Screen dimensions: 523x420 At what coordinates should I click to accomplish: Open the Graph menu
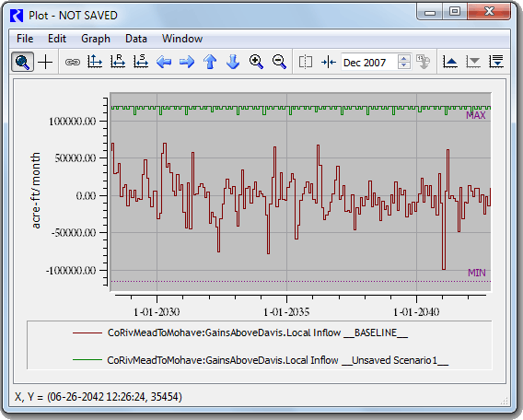(x=96, y=39)
